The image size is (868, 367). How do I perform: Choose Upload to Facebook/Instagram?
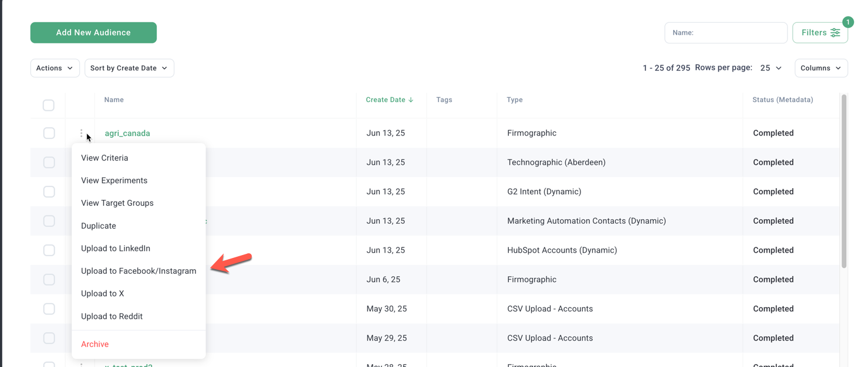[139, 271]
